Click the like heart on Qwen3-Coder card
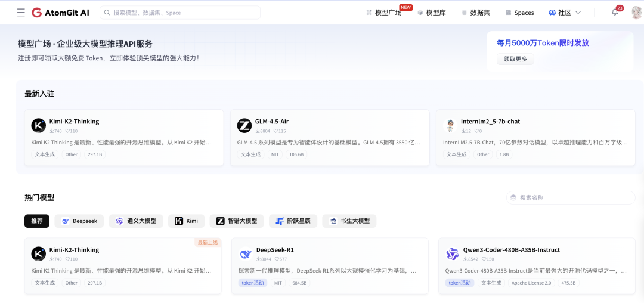This screenshot has width=644, height=303. 484,259
